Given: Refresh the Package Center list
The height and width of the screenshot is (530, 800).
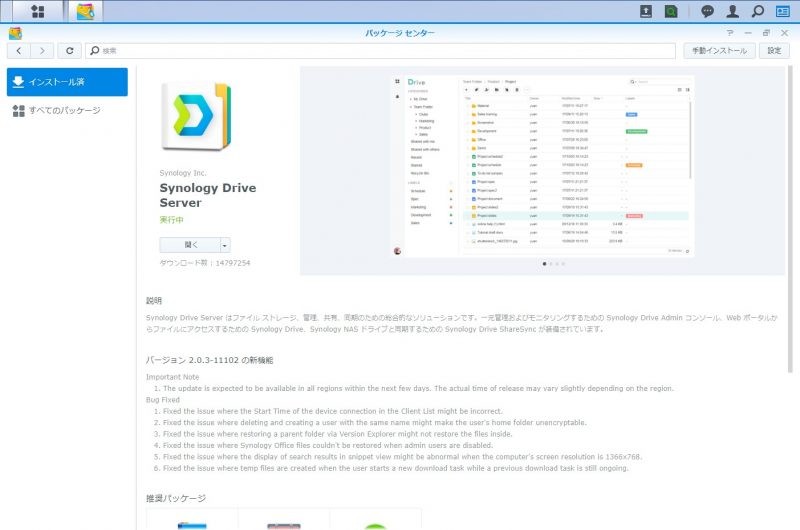Looking at the screenshot, I should (x=69, y=50).
